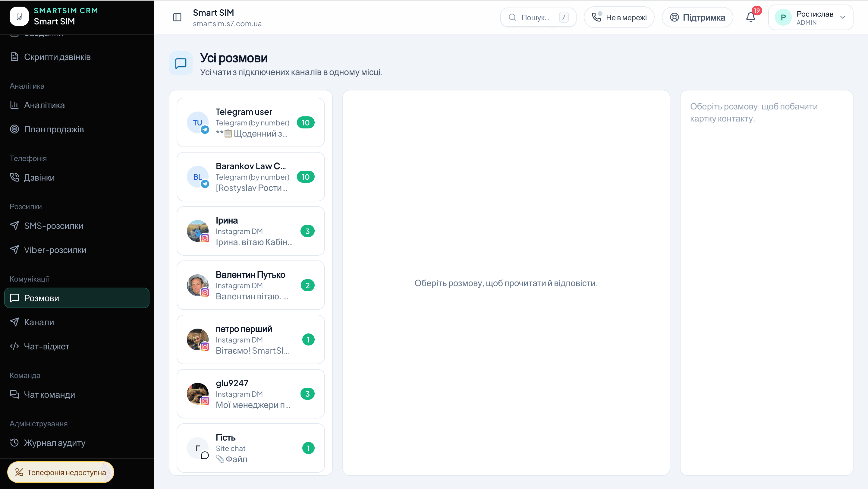The image size is (868, 489).
Task: Click the Не в мережі status button
Action: (619, 17)
